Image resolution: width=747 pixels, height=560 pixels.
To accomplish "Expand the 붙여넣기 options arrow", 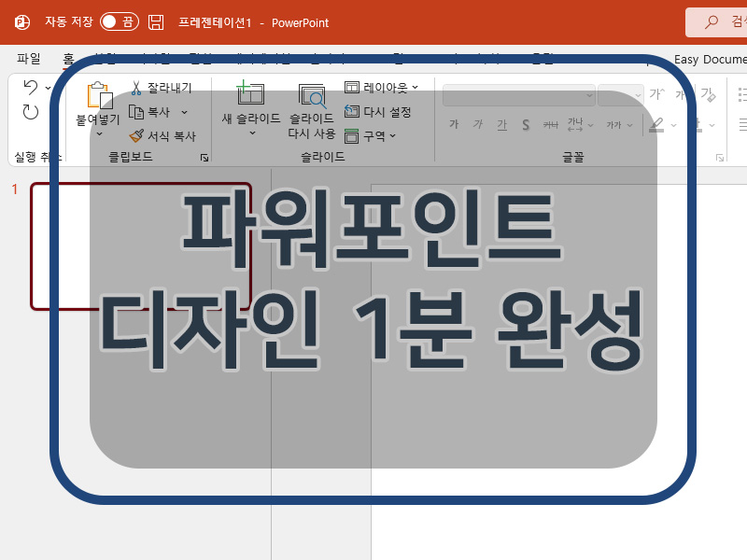I will (99, 134).
